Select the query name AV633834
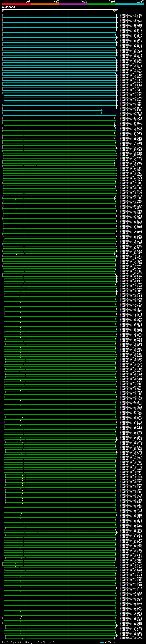 coord(8,8)
